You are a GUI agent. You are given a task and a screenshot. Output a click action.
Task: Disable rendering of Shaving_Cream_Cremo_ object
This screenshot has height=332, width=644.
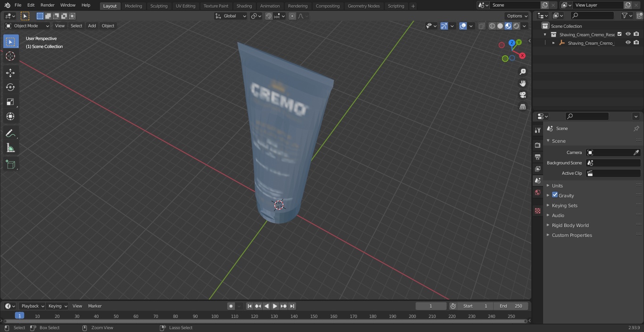coord(636,43)
